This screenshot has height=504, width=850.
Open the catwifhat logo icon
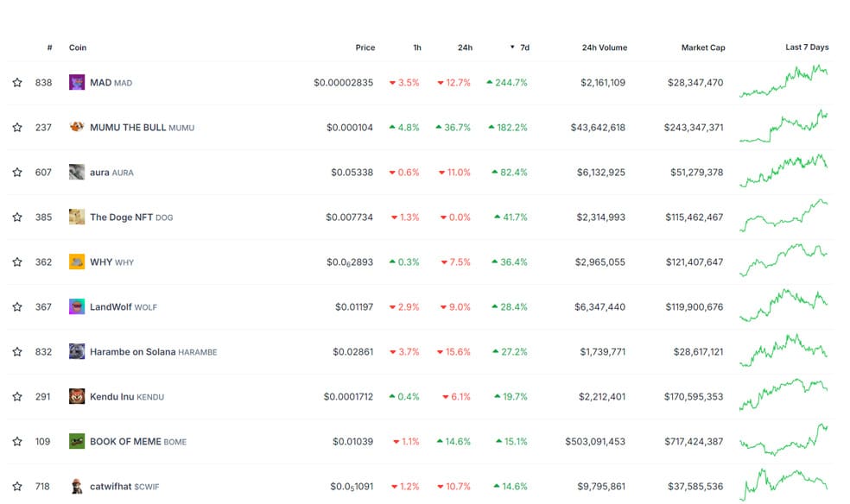[x=77, y=486]
